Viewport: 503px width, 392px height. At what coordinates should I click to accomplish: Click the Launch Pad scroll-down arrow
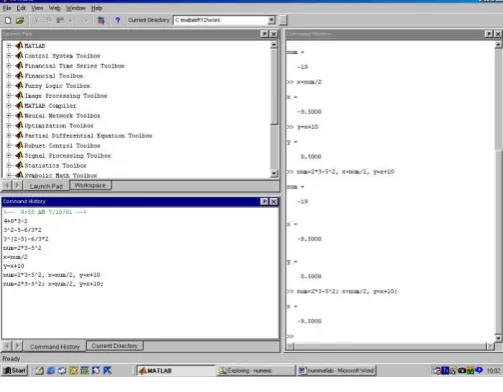coord(274,173)
